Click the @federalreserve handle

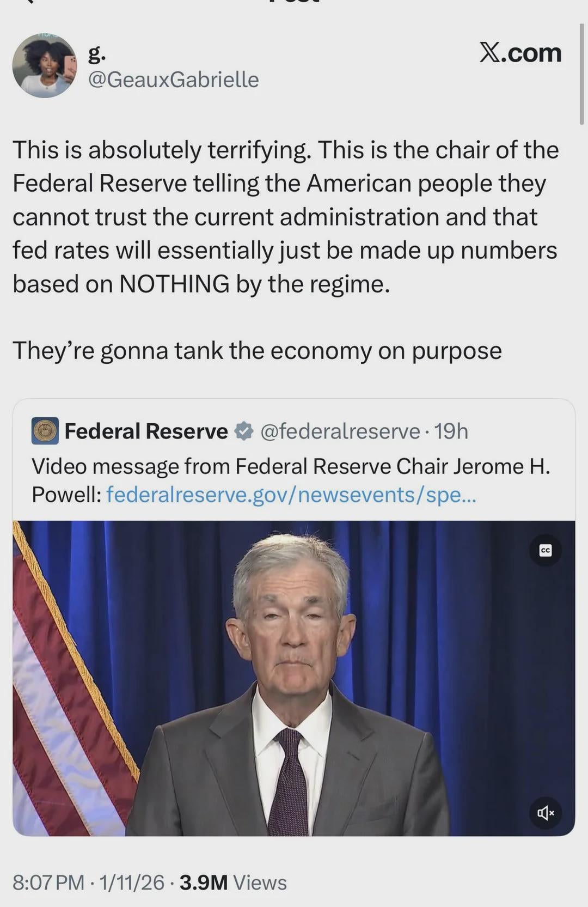tap(340, 431)
